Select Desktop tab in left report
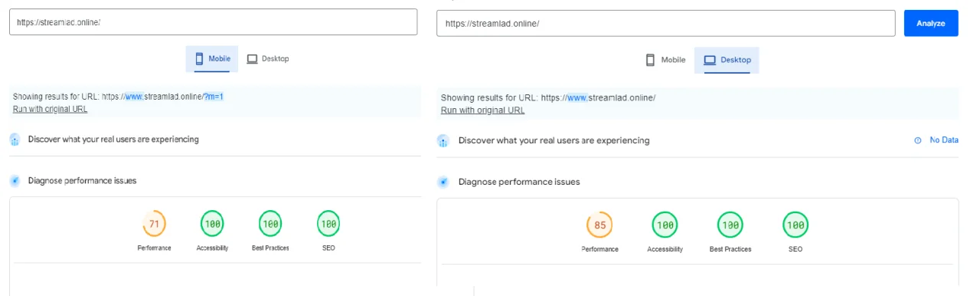The image size is (980, 296). point(267,59)
